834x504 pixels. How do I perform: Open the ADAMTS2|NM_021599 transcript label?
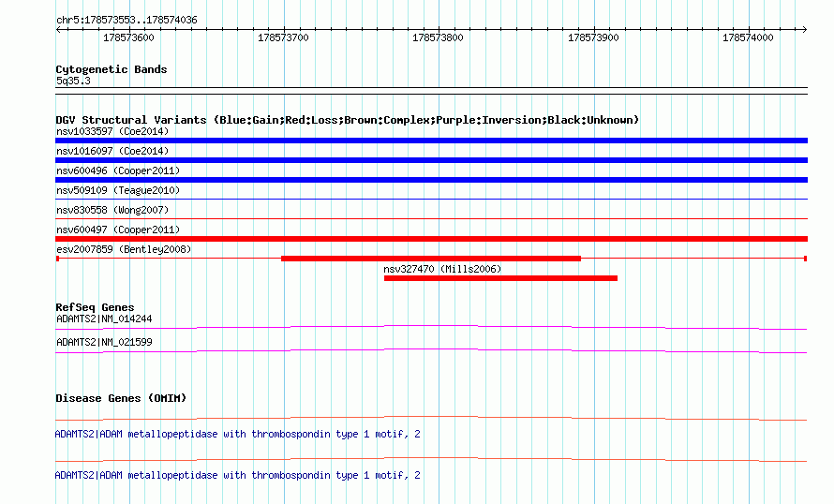click(104, 342)
